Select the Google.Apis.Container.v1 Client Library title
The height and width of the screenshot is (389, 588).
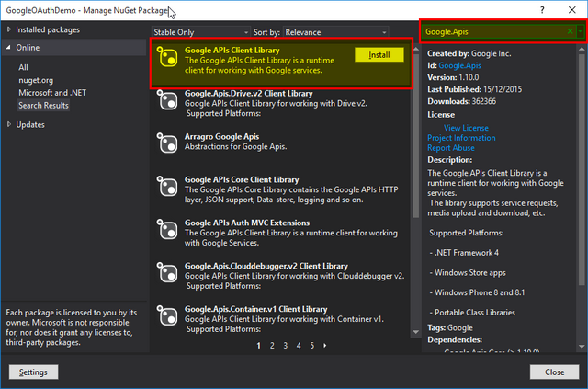pos(255,309)
